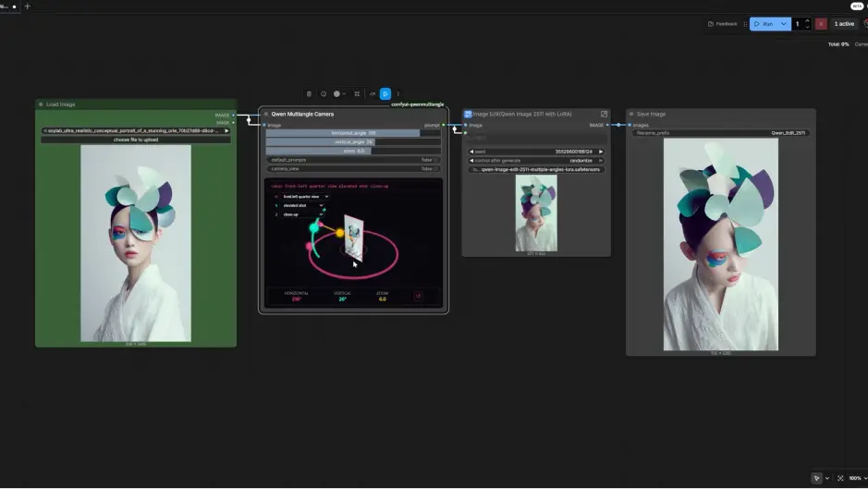Open elevated shot dropdown
The width and height of the screenshot is (868, 489).
(303, 205)
